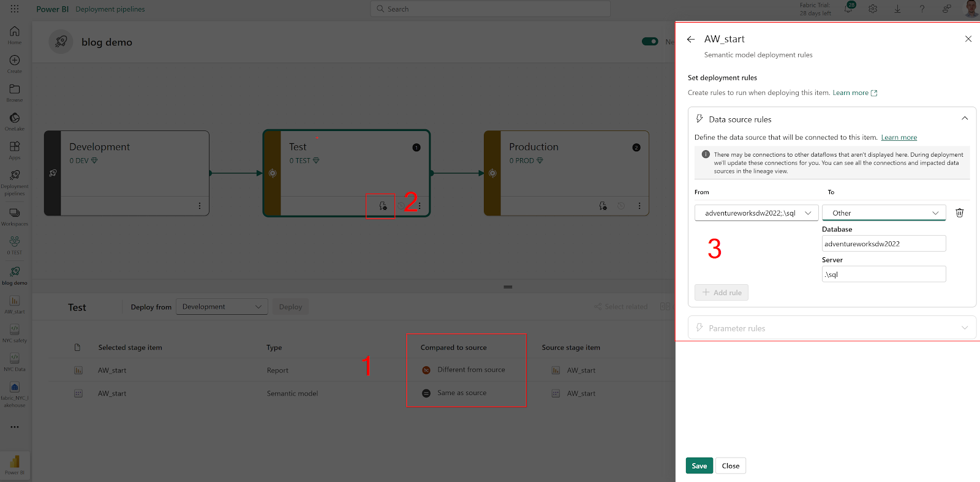Click Power BI title in header

coord(52,9)
